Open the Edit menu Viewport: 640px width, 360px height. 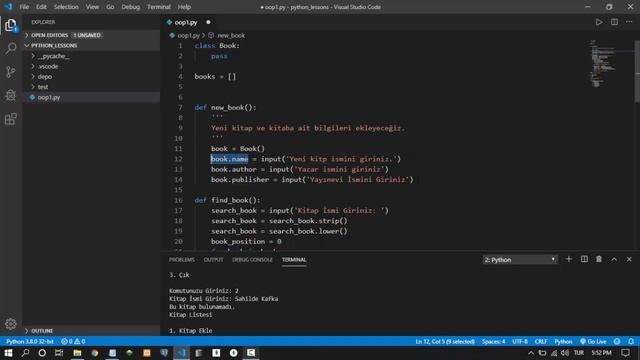pyautogui.click(x=41, y=7)
